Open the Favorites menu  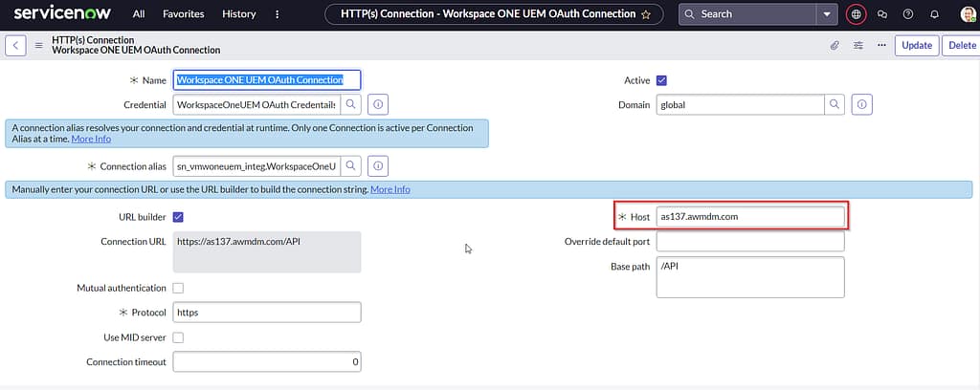click(183, 14)
